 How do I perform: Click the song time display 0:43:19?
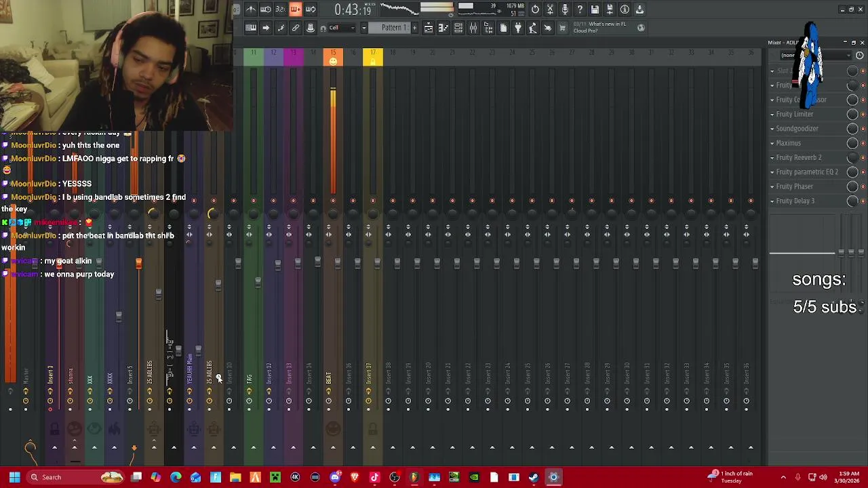point(354,10)
